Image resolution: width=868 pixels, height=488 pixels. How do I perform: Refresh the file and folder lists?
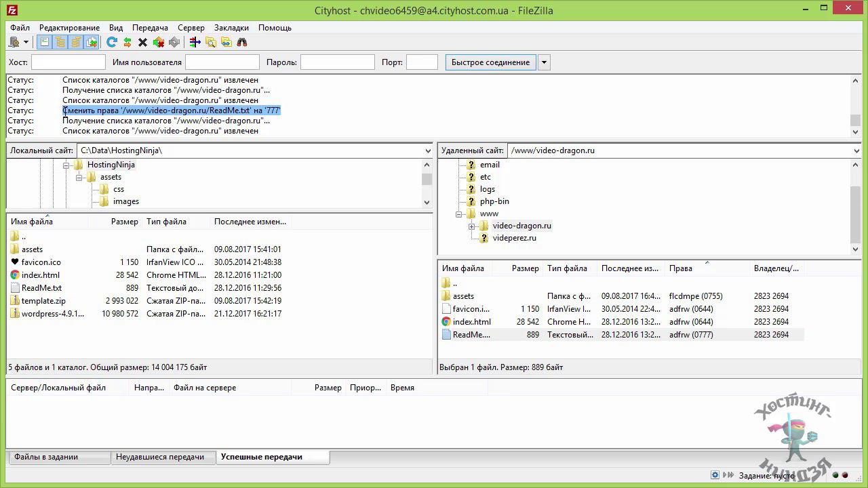pyautogui.click(x=112, y=42)
